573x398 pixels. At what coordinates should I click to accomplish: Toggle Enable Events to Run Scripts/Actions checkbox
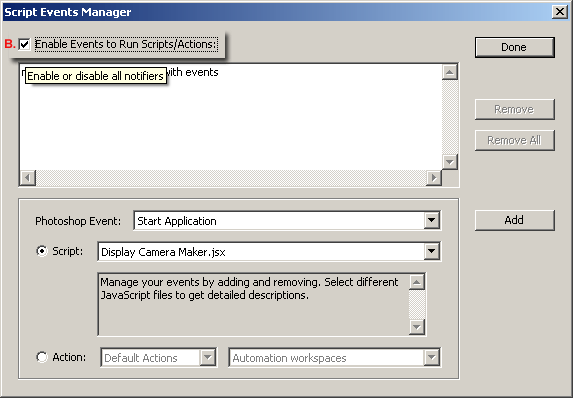point(24,44)
